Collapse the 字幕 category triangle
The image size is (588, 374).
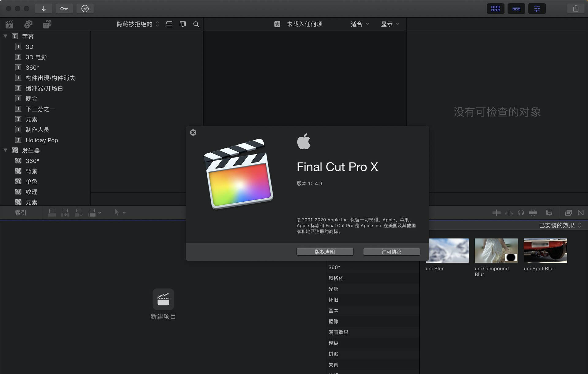6,36
